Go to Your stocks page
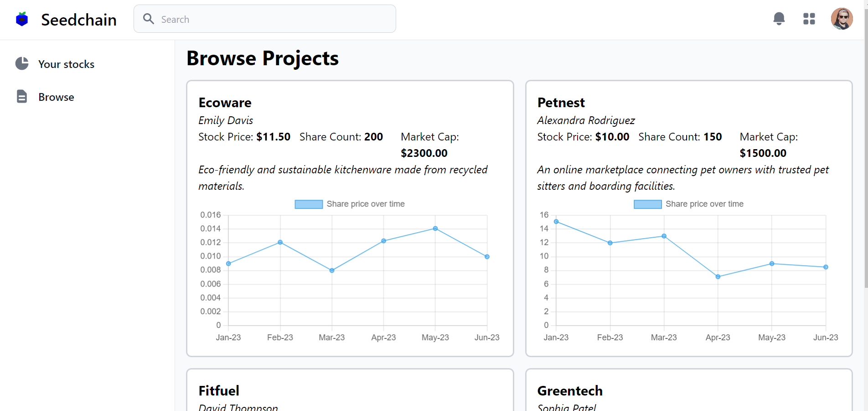Image resolution: width=868 pixels, height=411 pixels. 66,64
